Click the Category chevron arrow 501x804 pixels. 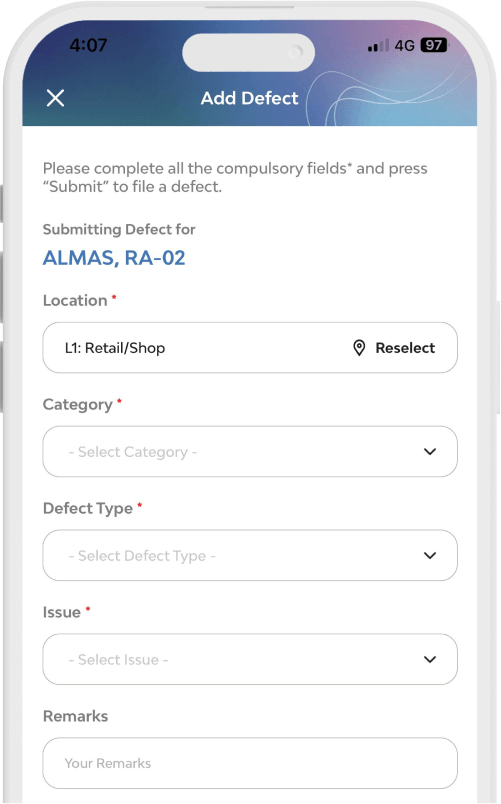[430, 452]
